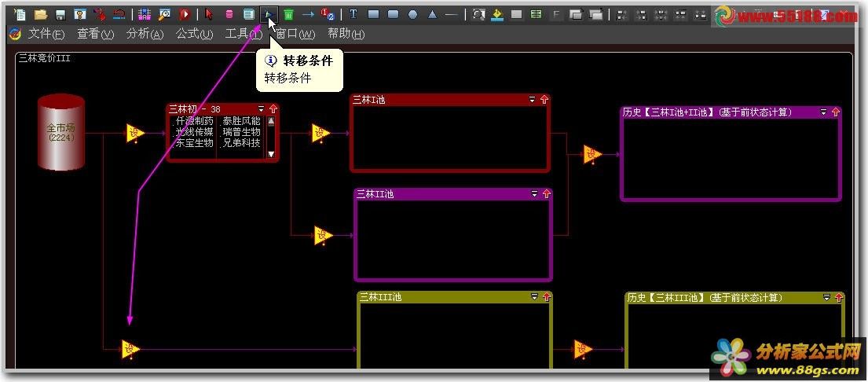This screenshot has width=868, height=382.
Task: Select stock 泰胜风能 in 三林初 list
Action: click(241, 120)
